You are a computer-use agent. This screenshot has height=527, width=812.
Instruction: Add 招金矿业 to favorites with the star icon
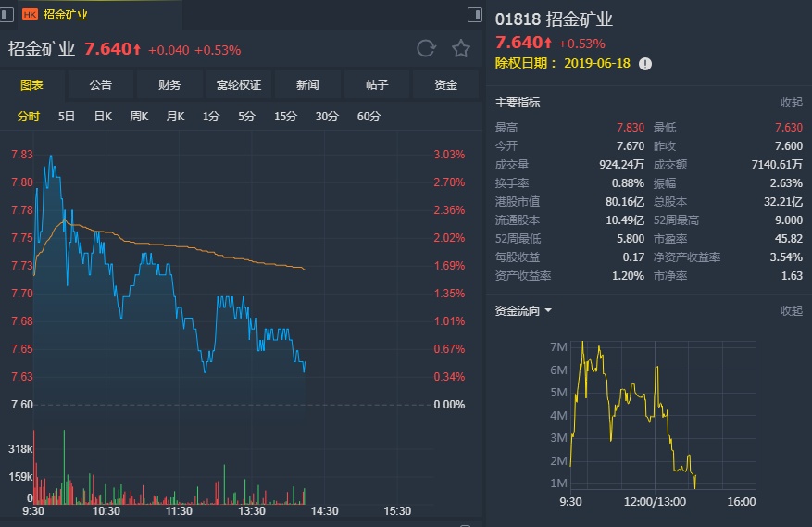460,49
